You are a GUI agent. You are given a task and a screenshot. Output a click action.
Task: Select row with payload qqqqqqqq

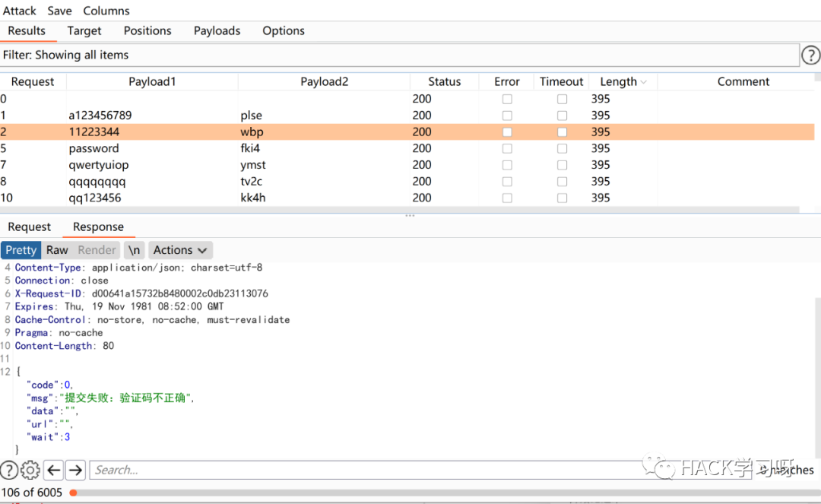(x=407, y=182)
